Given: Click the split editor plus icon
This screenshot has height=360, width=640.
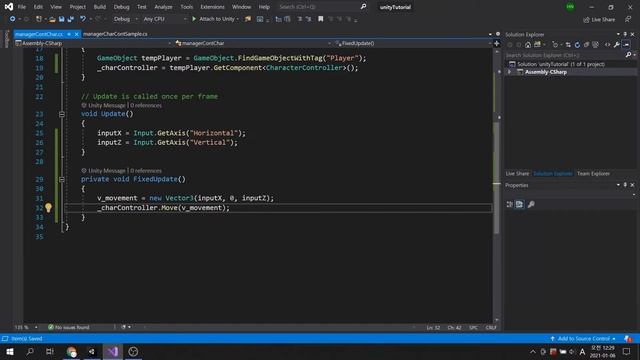Looking at the screenshot, I should pyautogui.click(x=497, y=43).
